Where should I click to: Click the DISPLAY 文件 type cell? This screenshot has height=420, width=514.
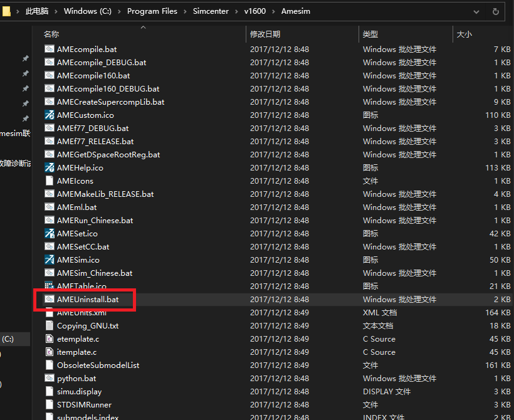(x=387, y=391)
